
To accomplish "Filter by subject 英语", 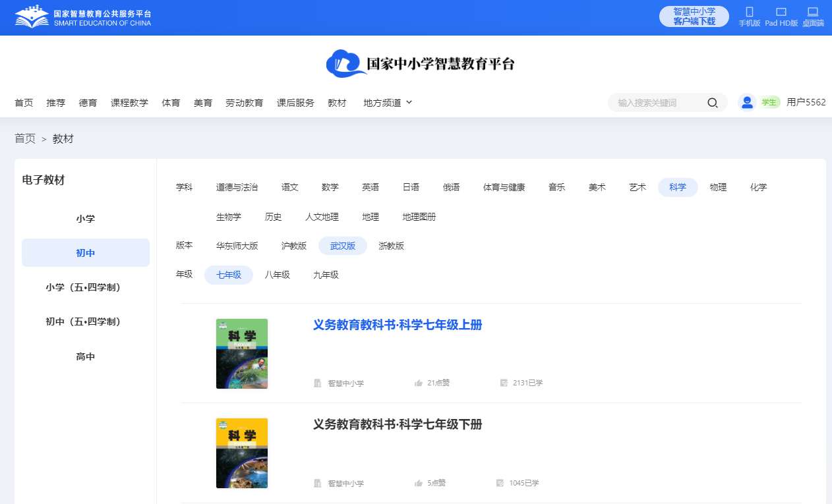I will pyautogui.click(x=371, y=187).
